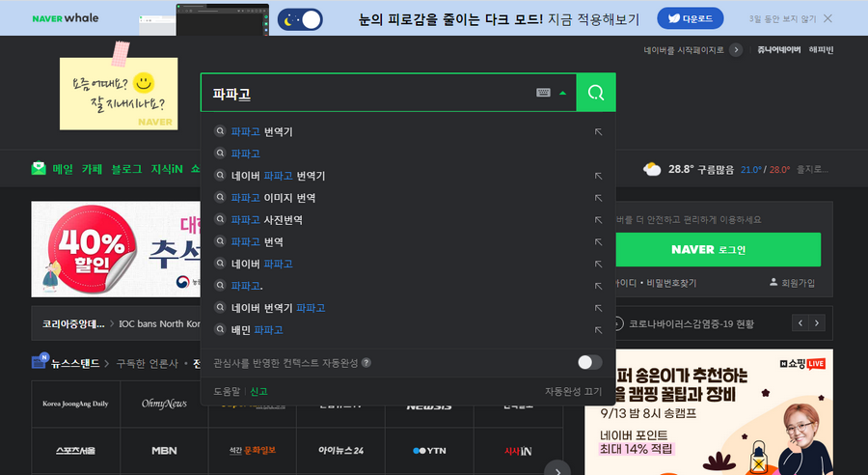
Task: Click the cloudy weather icon
Action: (x=652, y=169)
